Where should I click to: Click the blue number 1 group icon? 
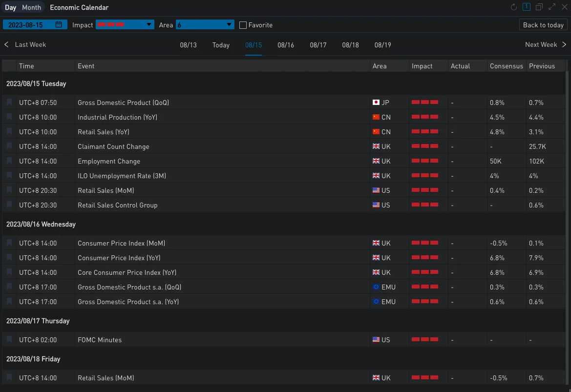[526, 7]
